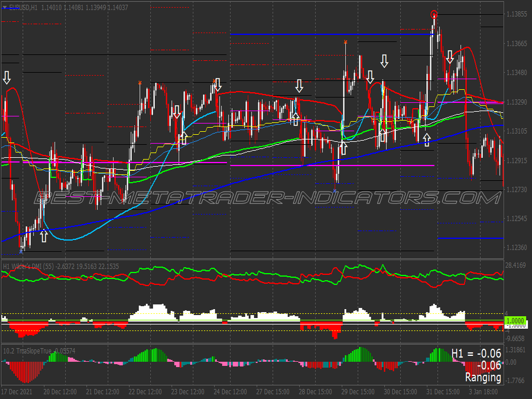Click the 17 Dec 2021 time axis label

tap(17, 391)
